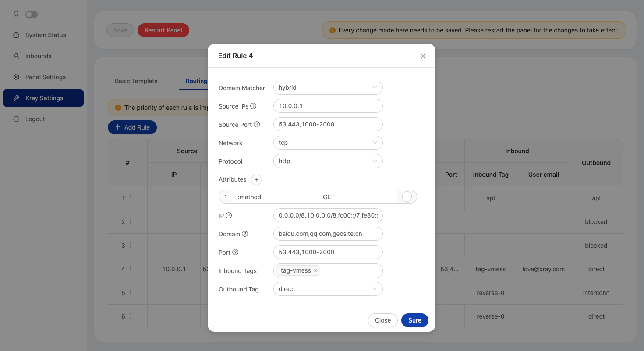
Task: Click the help icon beside IP label
Action: coord(229,216)
